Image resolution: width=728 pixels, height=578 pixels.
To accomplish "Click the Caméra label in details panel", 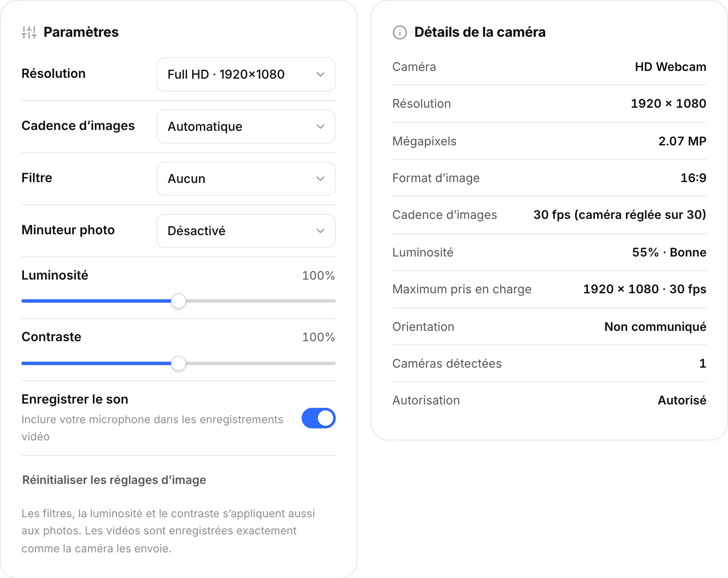I will (x=414, y=67).
